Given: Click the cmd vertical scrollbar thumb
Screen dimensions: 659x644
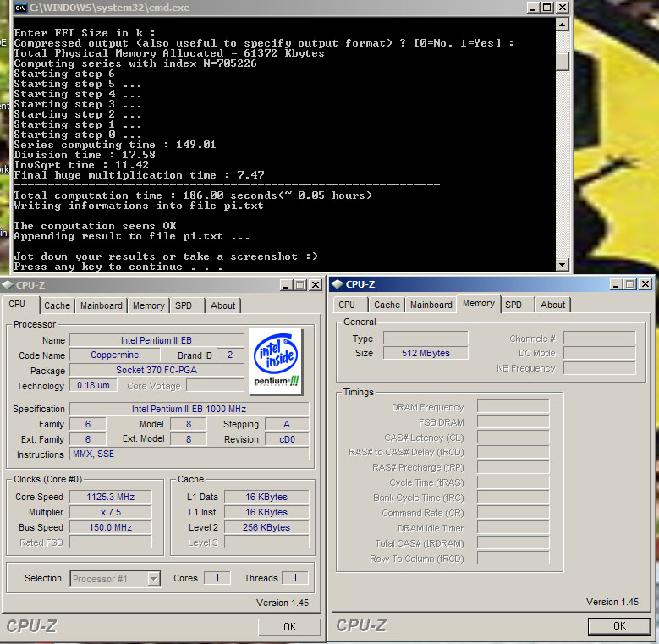Looking at the screenshot, I should click(563, 62).
